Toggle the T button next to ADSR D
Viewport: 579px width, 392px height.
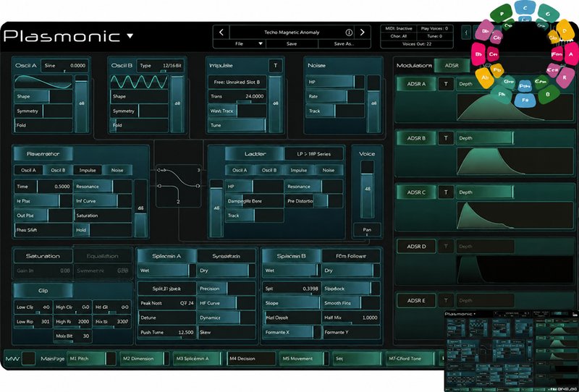click(446, 246)
